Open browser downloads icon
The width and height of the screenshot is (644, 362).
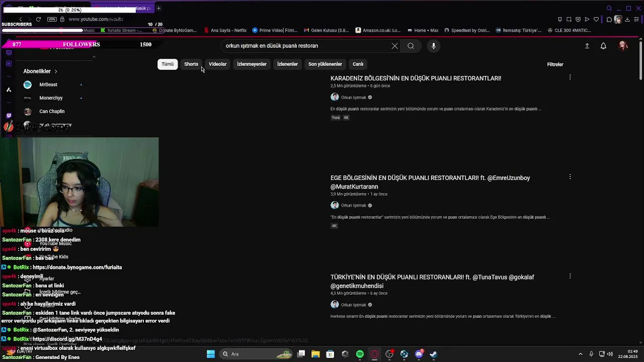[x=627, y=20]
